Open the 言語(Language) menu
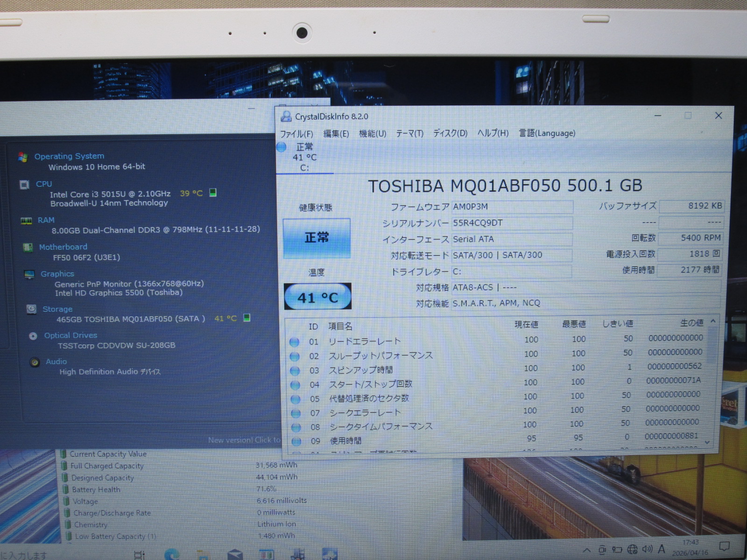The image size is (747, 560). coord(547,133)
